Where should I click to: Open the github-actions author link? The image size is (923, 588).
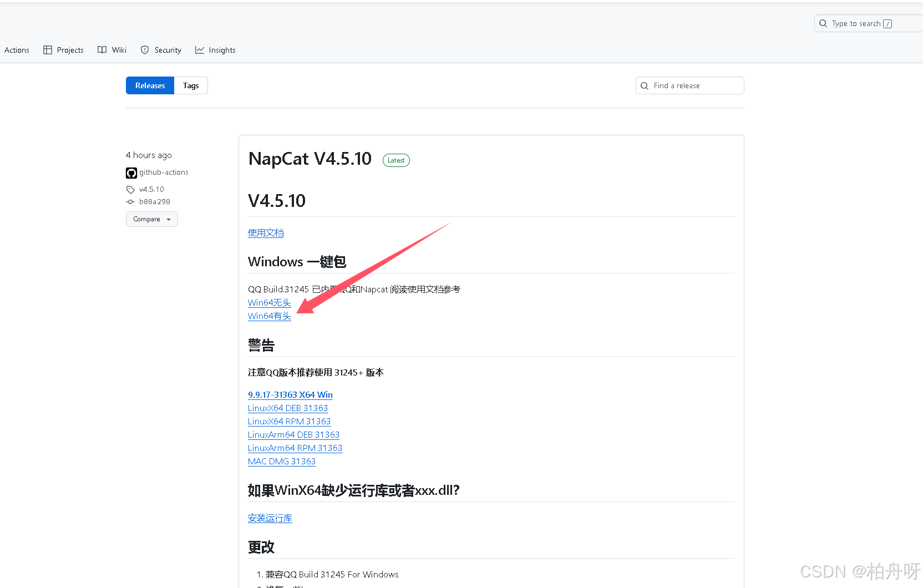coord(164,173)
